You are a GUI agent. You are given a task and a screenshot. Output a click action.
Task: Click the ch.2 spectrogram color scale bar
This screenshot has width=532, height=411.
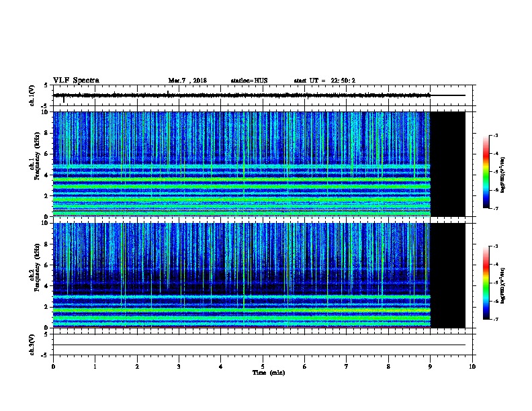(x=486, y=283)
